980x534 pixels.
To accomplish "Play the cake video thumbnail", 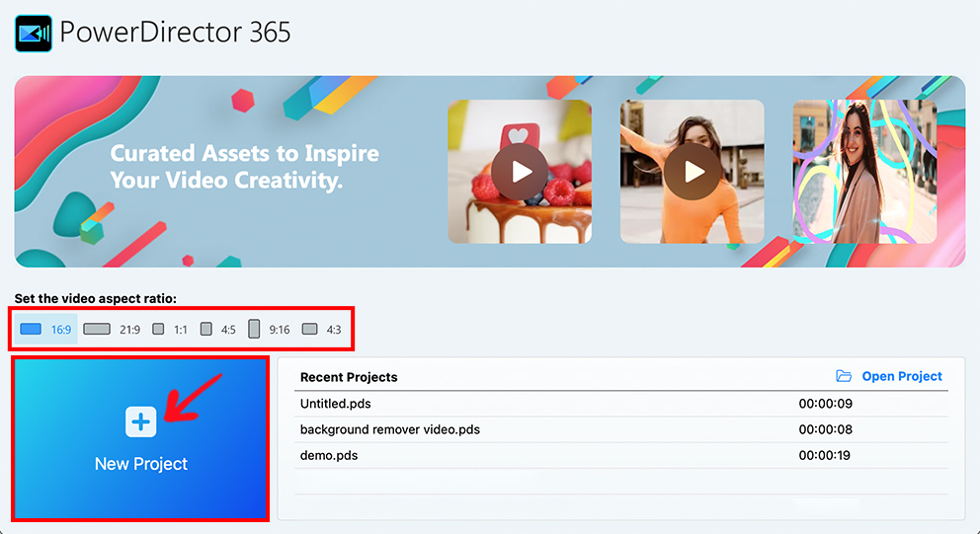I will click(520, 172).
